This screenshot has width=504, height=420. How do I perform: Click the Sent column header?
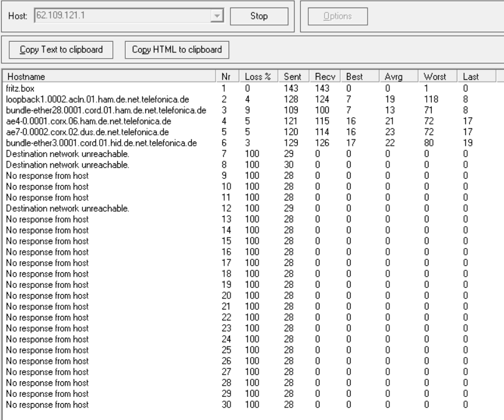(x=293, y=77)
